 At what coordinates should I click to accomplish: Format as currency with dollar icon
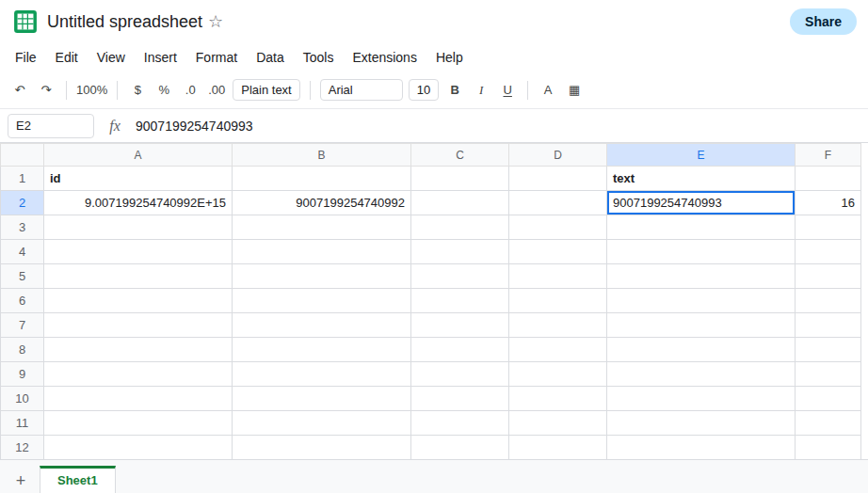click(x=137, y=90)
